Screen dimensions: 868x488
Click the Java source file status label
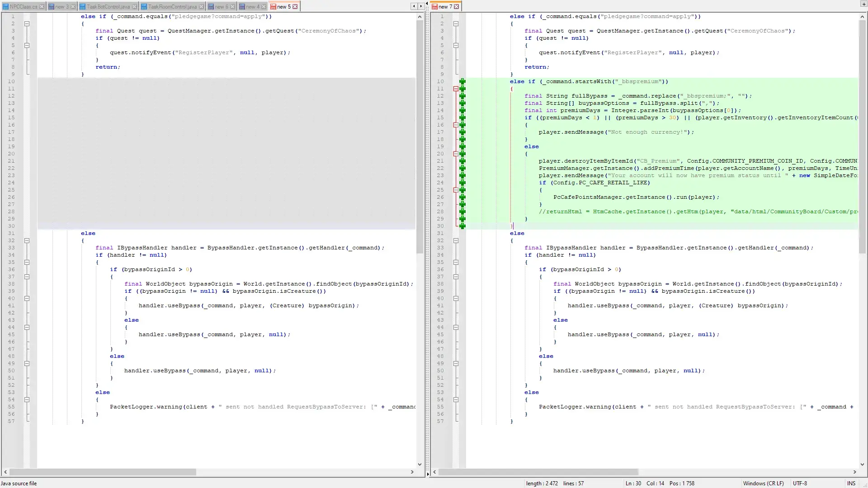point(19,483)
